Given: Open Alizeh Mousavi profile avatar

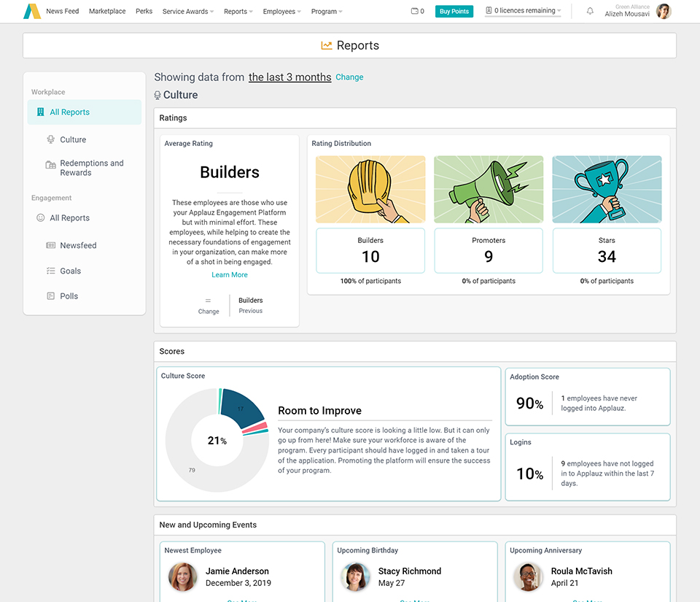Looking at the screenshot, I should point(664,11).
